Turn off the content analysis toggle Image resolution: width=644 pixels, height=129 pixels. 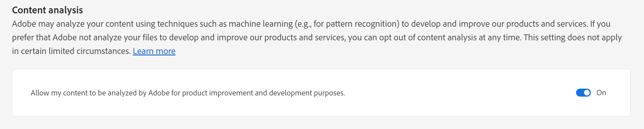pyautogui.click(x=583, y=93)
